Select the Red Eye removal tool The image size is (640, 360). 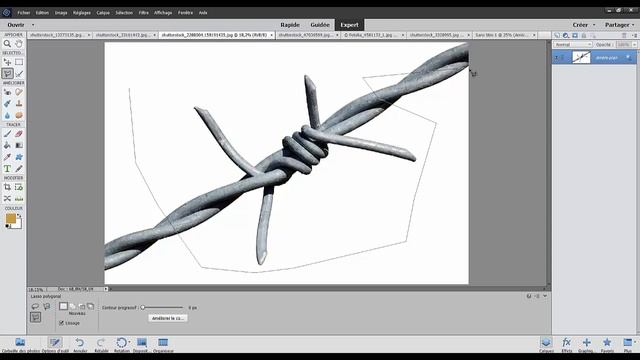coord(7,92)
